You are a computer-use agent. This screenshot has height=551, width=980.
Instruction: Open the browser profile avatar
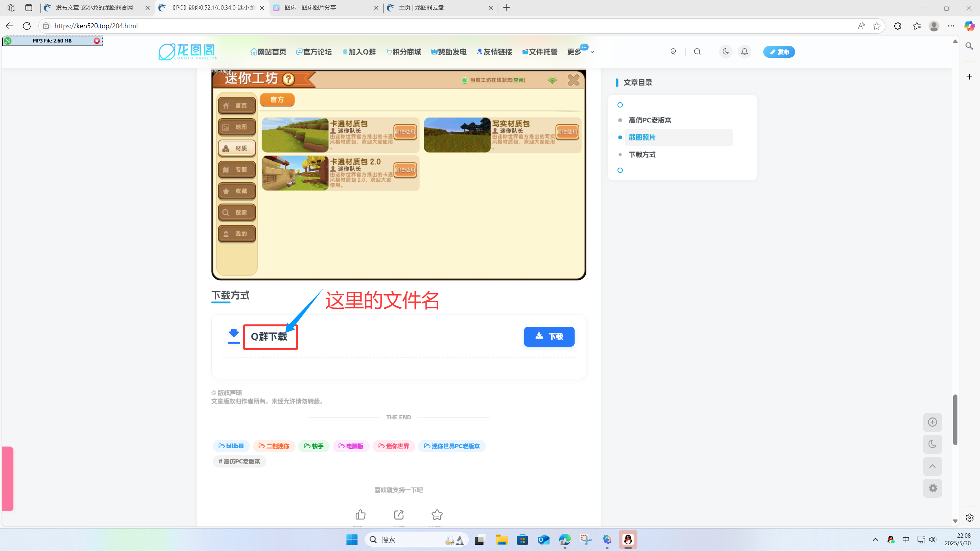[x=934, y=26]
